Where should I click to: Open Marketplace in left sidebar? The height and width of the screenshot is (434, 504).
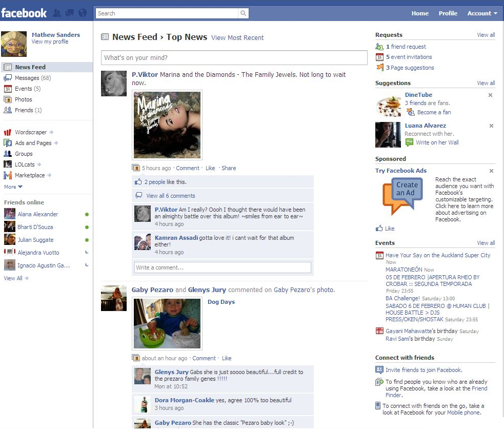tap(29, 175)
